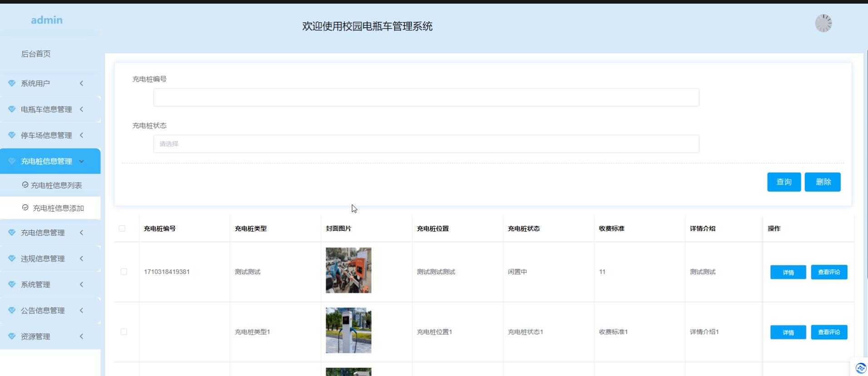This screenshot has width=868, height=376.
Task: Click the diamond icon beside 电瓶车信息管理
Action: click(x=12, y=109)
